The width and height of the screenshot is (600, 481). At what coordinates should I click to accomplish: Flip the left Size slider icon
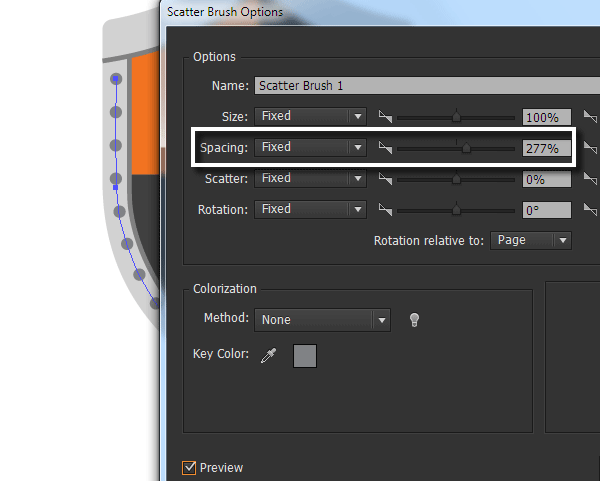click(385, 116)
